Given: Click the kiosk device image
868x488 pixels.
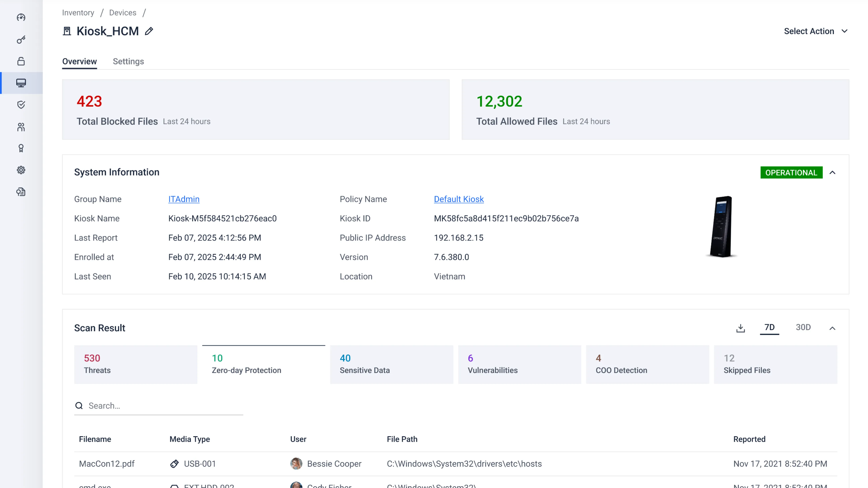Looking at the screenshot, I should 721,227.
